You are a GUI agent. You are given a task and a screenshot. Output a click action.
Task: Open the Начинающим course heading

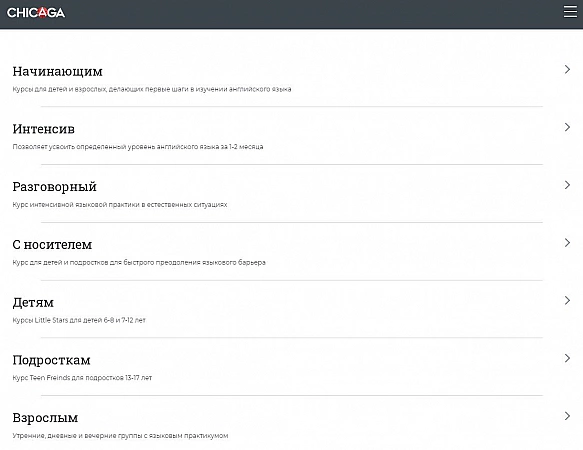point(57,71)
